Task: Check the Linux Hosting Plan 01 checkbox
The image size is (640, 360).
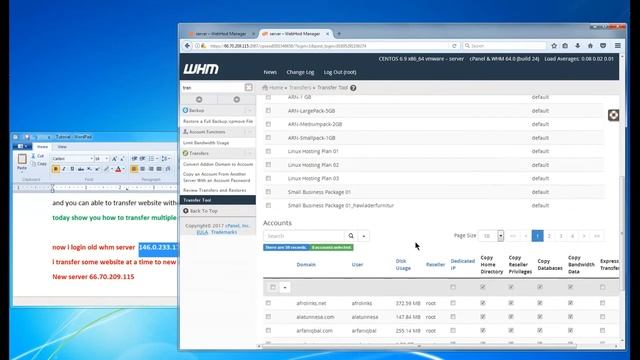Action: pos(268,151)
